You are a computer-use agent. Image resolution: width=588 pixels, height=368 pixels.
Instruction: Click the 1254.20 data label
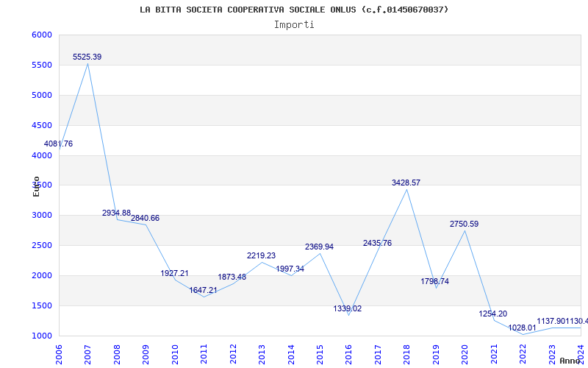tap(492, 314)
